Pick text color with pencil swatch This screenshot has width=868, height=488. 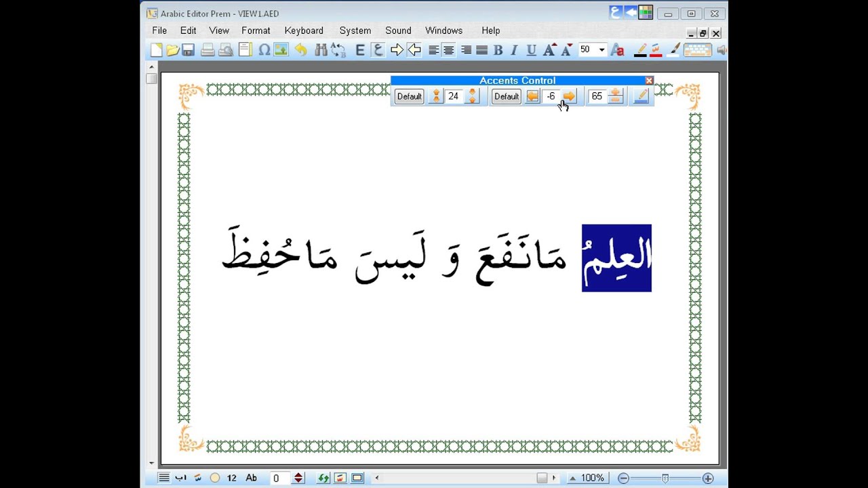[x=639, y=49]
